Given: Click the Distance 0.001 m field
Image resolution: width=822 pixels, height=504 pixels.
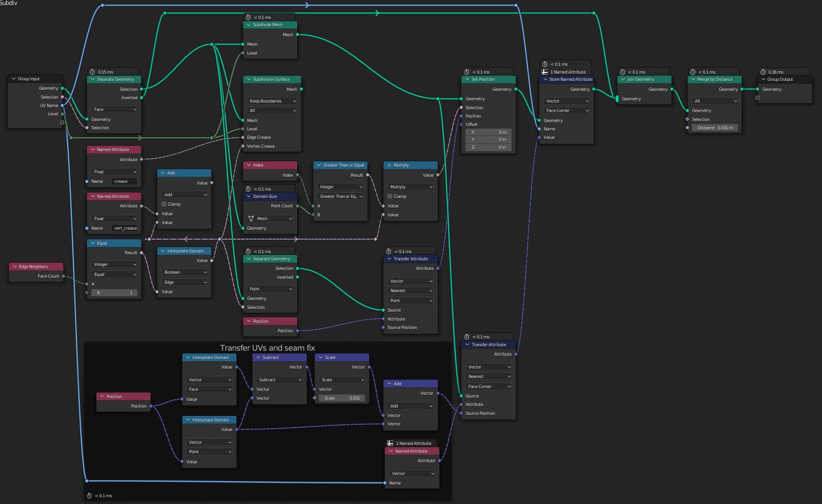Looking at the screenshot, I should coord(715,128).
